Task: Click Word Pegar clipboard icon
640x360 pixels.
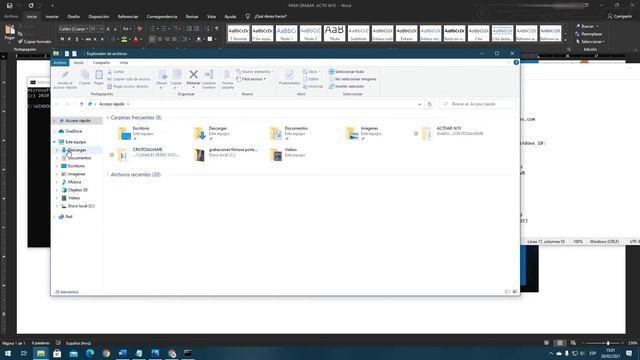Action: (x=10, y=30)
